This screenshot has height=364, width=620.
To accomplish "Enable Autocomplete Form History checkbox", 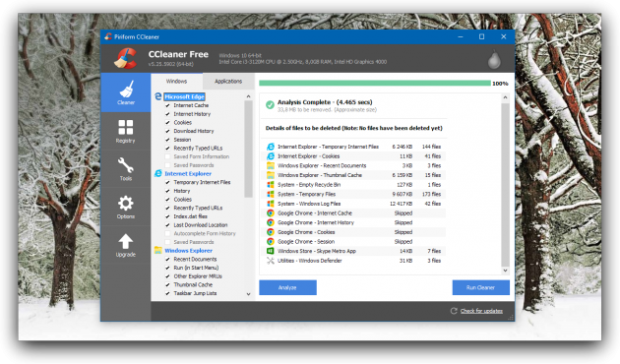I will [167, 233].
